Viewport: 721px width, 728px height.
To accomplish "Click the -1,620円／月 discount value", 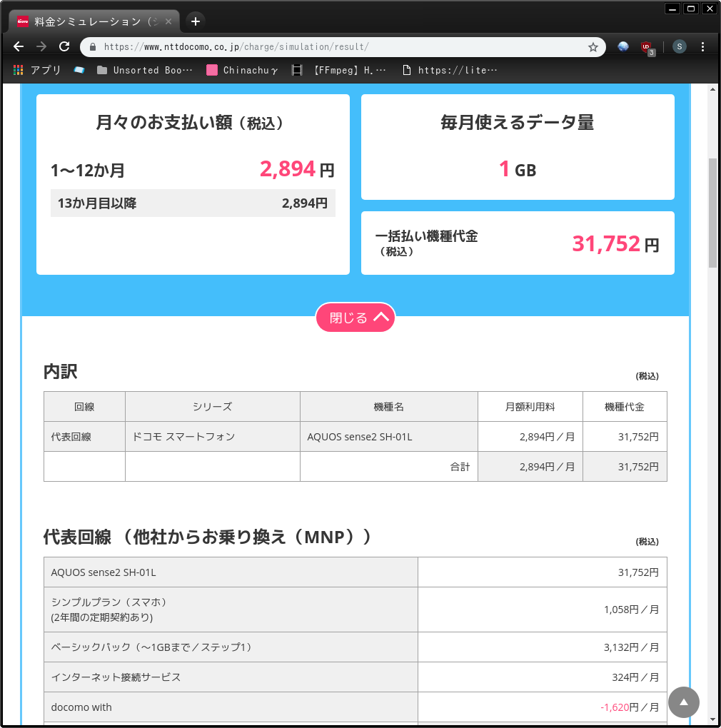I will (630, 707).
